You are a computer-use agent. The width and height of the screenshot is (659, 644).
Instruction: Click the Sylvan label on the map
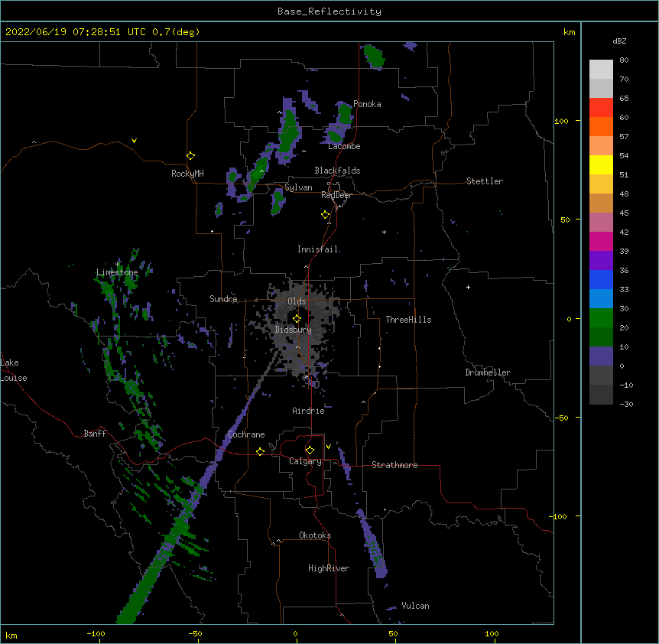pos(298,187)
